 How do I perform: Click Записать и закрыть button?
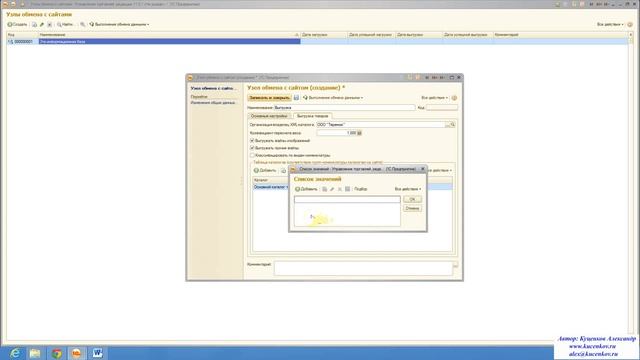pyautogui.click(x=269, y=98)
